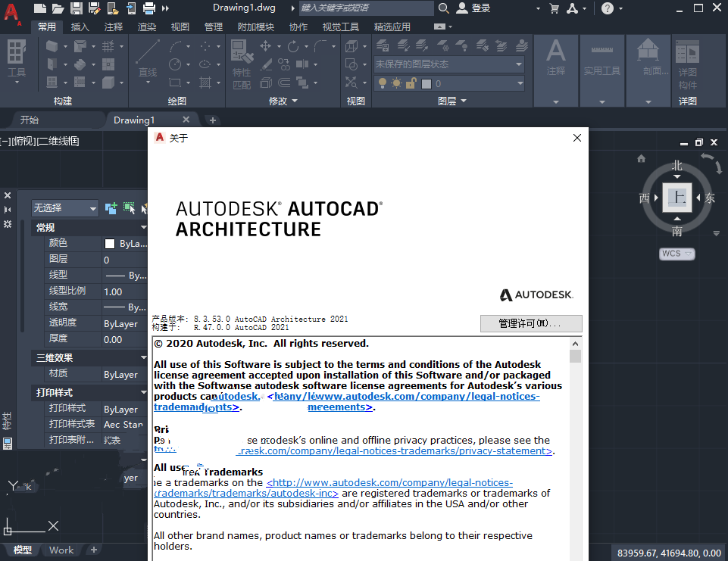Choose the Circle drawing tool
728x561 pixels.
pyautogui.click(x=175, y=64)
